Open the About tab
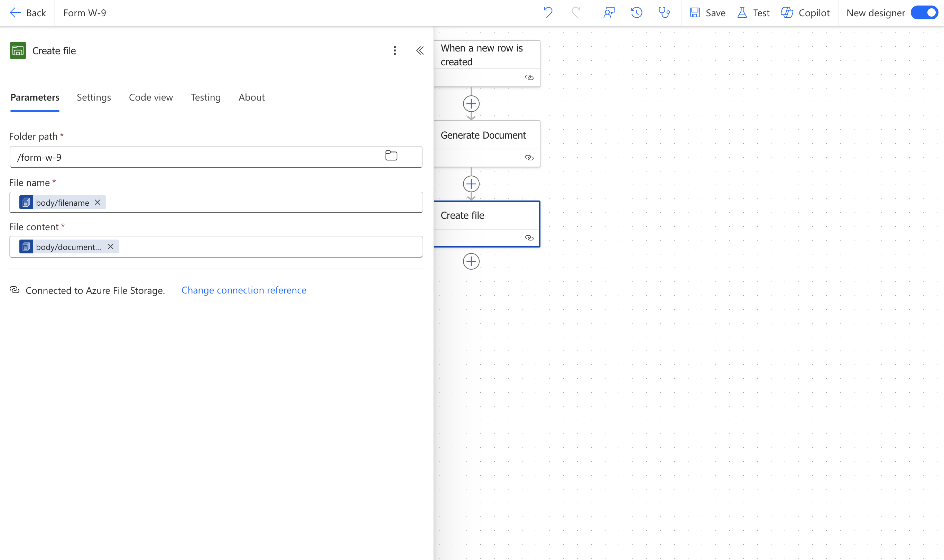 [x=251, y=97]
